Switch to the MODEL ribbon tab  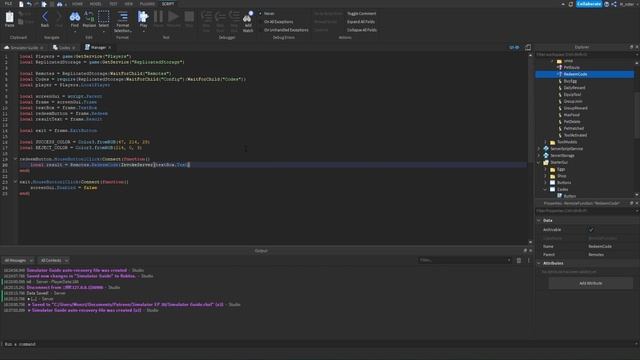pos(96,4)
